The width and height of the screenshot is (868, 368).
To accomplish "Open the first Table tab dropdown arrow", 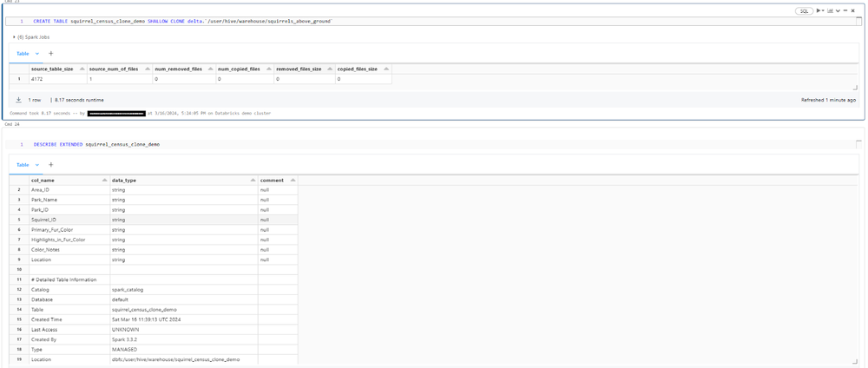I will click(37, 54).
